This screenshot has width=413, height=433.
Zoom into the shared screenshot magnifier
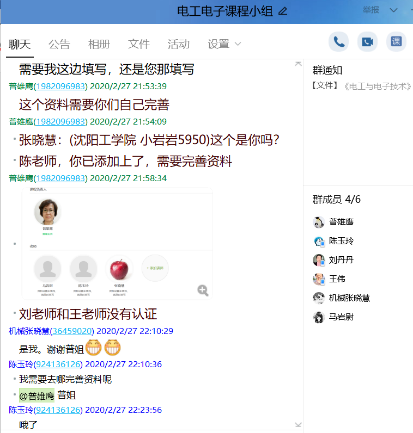pyautogui.click(x=203, y=290)
